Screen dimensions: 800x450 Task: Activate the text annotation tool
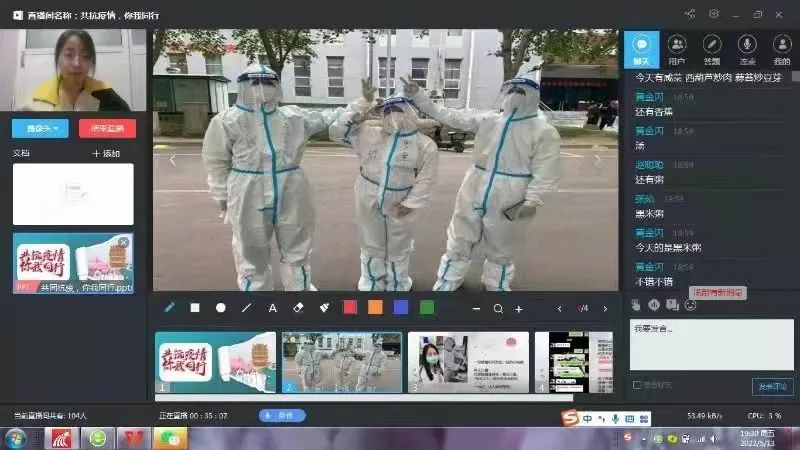272,308
